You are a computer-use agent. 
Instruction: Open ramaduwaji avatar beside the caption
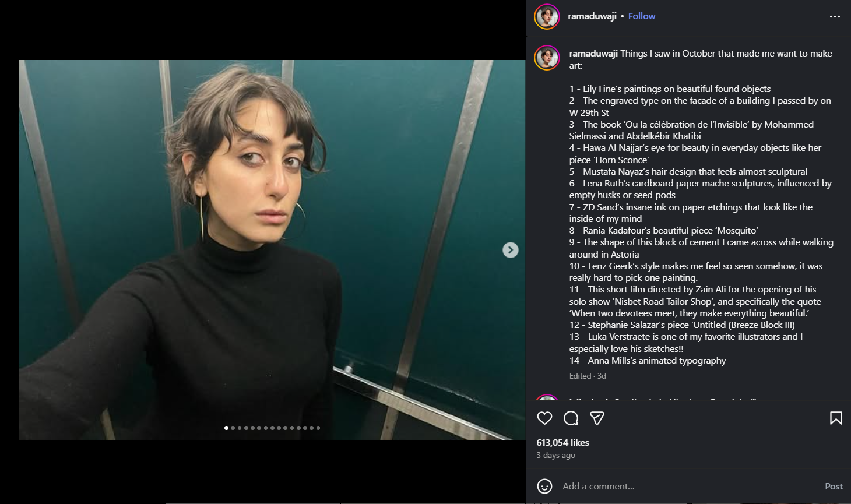pyautogui.click(x=547, y=58)
